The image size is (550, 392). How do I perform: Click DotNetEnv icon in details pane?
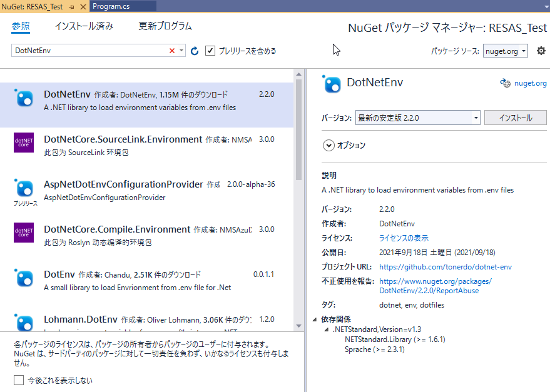pos(332,84)
